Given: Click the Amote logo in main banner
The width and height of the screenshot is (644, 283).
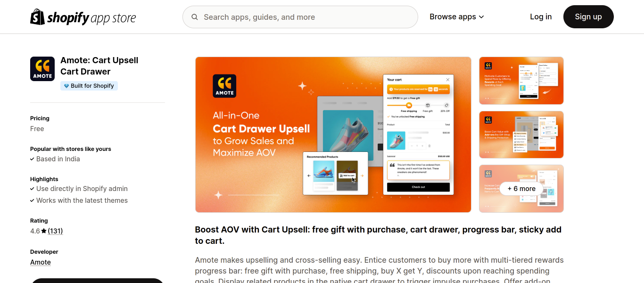Looking at the screenshot, I should coord(224,86).
